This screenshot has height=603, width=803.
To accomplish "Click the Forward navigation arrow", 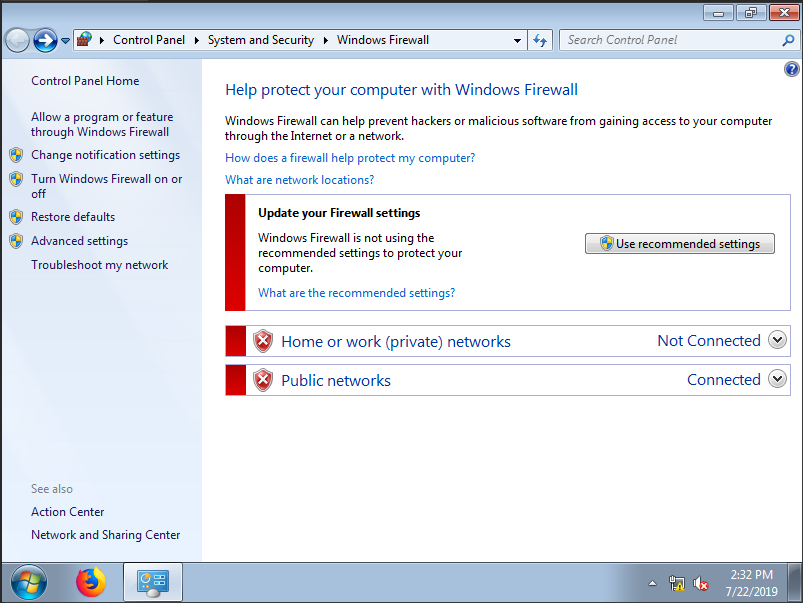I will point(45,40).
